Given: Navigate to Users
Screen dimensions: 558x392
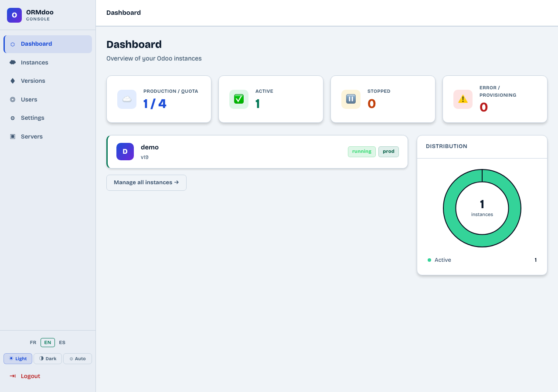Looking at the screenshot, I should point(48,99).
